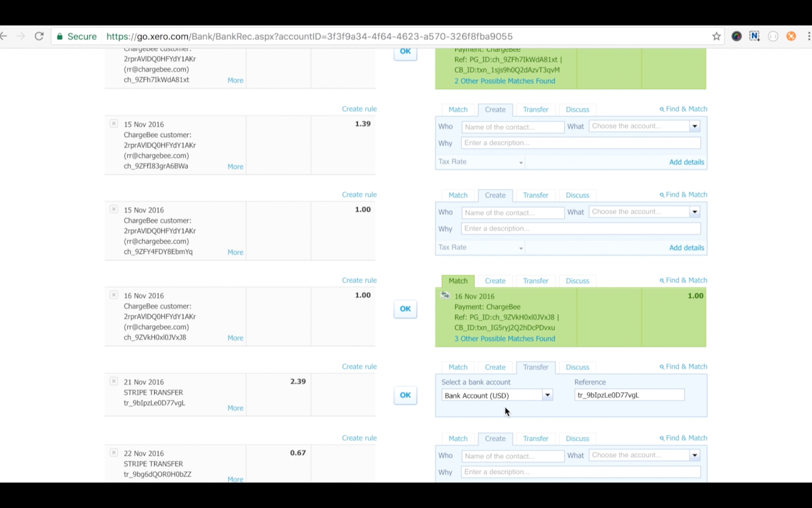Toggle the X box on 21 Nov Stripe transfer
The width and height of the screenshot is (812, 508).
click(x=114, y=381)
